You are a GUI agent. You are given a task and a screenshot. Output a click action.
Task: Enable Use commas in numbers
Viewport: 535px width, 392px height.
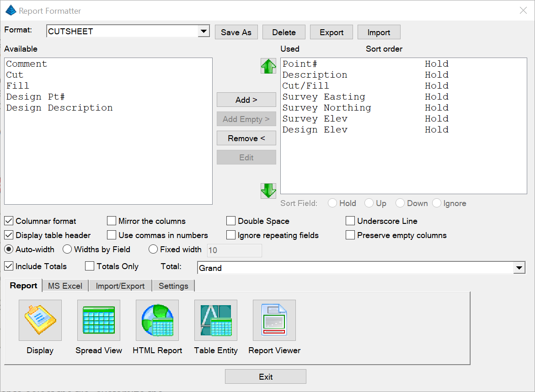[112, 235]
